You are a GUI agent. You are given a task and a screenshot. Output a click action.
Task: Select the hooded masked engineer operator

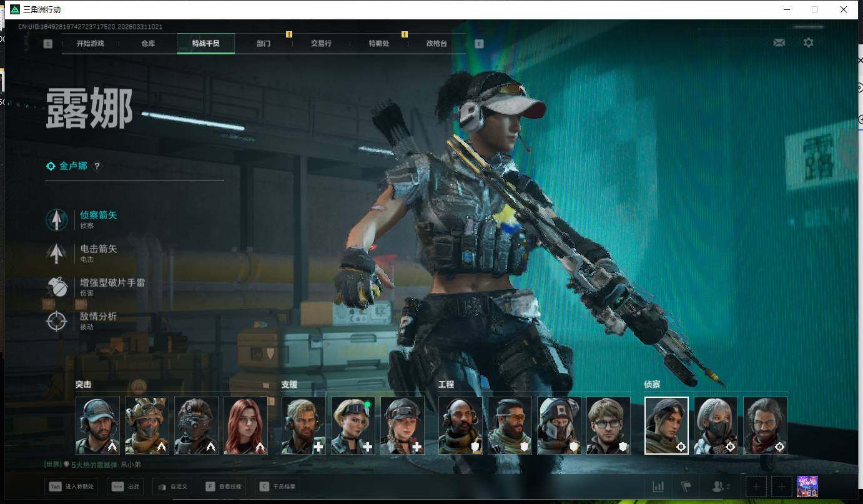(x=559, y=425)
